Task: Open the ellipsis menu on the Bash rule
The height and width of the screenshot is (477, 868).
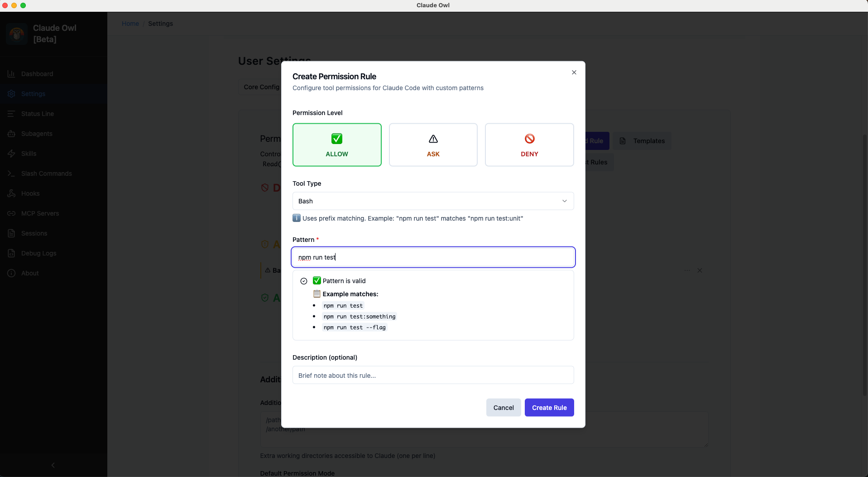Action: (687, 270)
